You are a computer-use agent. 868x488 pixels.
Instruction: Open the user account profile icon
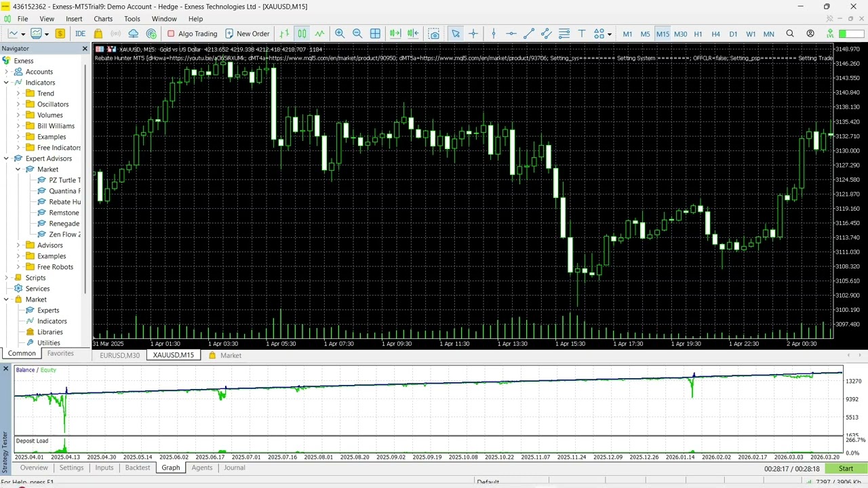pyautogui.click(x=810, y=33)
